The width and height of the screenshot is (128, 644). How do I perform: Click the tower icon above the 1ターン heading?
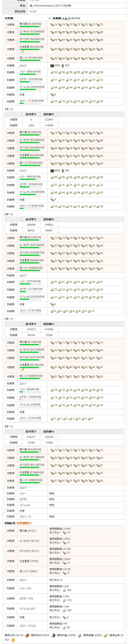[63, 65]
